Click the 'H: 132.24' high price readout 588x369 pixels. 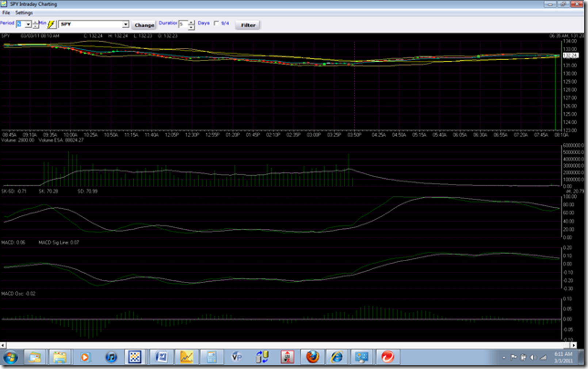(x=118, y=36)
